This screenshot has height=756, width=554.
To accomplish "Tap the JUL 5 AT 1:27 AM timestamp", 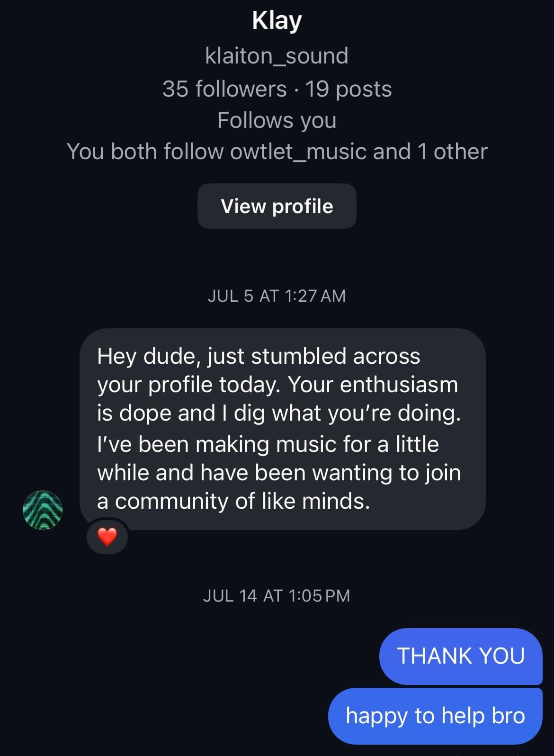I will pyautogui.click(x=277, y=296).
